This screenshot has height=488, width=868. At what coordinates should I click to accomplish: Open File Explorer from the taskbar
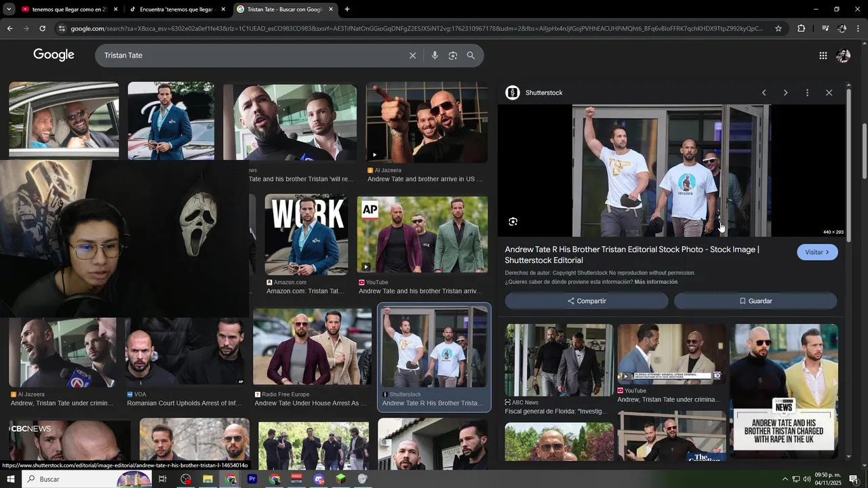point(208,479)
